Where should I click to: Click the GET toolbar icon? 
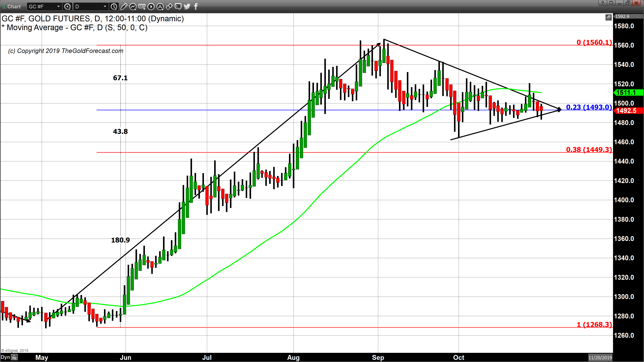142,7
